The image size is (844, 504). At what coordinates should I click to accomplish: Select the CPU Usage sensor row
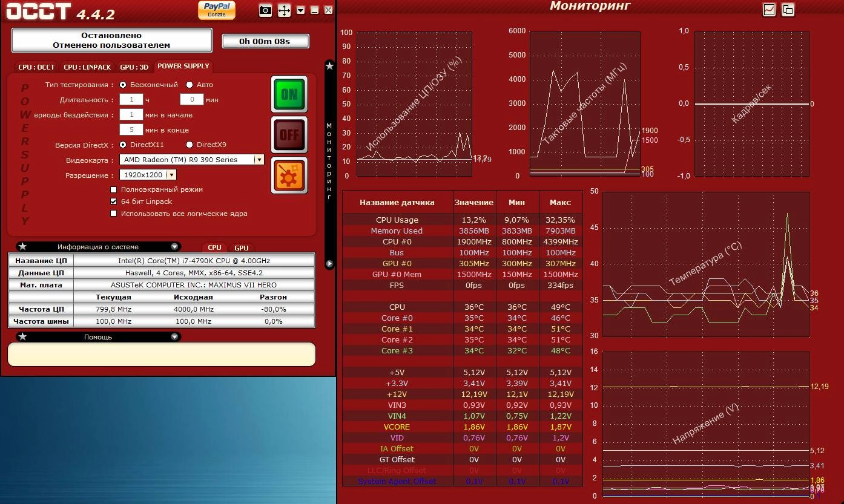[x=463, y=220]
